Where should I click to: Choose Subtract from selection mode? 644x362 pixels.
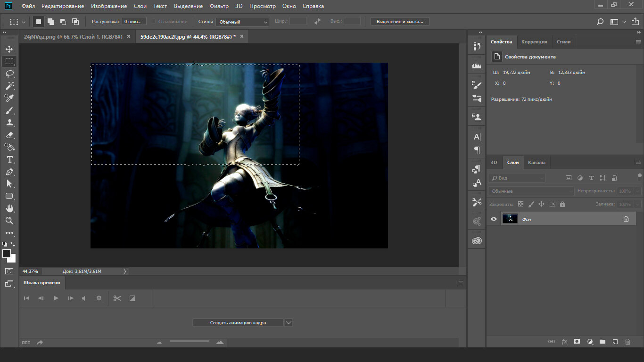point(63,22)
